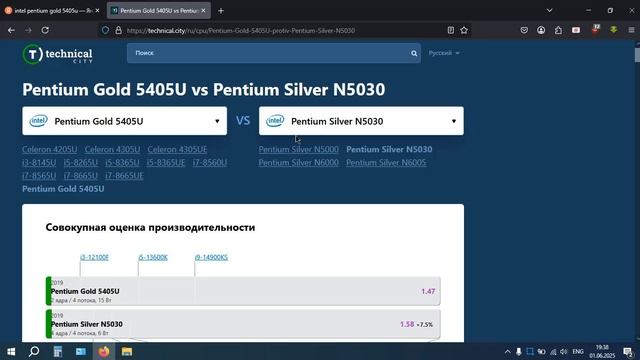Click the page vertical scrollbar thumb
This screenshot has height=360, width=640.
click(x=637, y=55)
